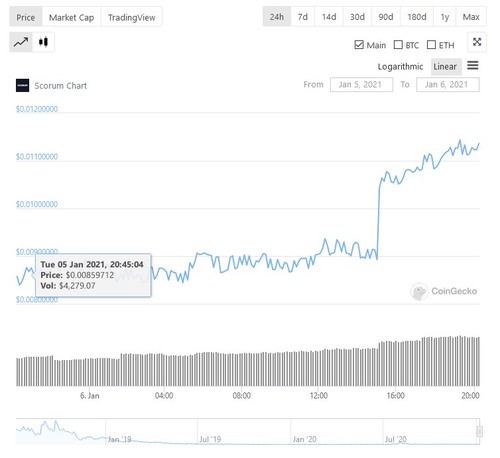Click the 16:00 time axis label

pyautogui.click(x=396, y=396)
